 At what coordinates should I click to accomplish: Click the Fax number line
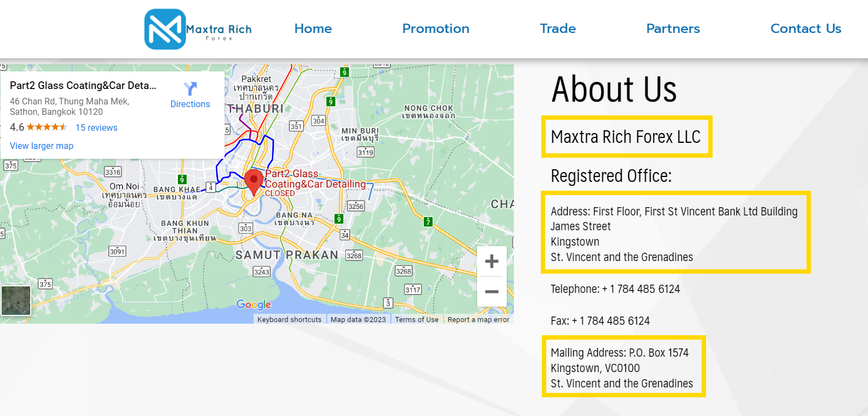[x=600, y=321]
